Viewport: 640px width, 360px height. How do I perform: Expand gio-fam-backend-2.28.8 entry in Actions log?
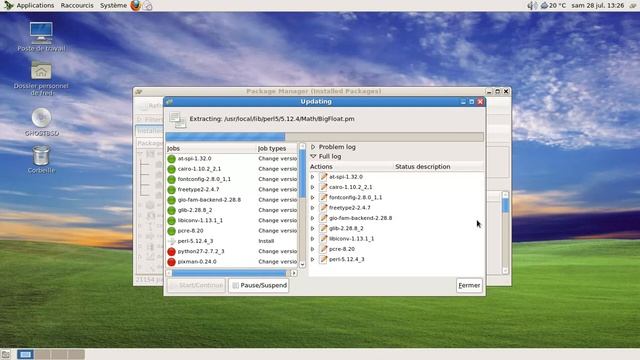click(313, 218)
